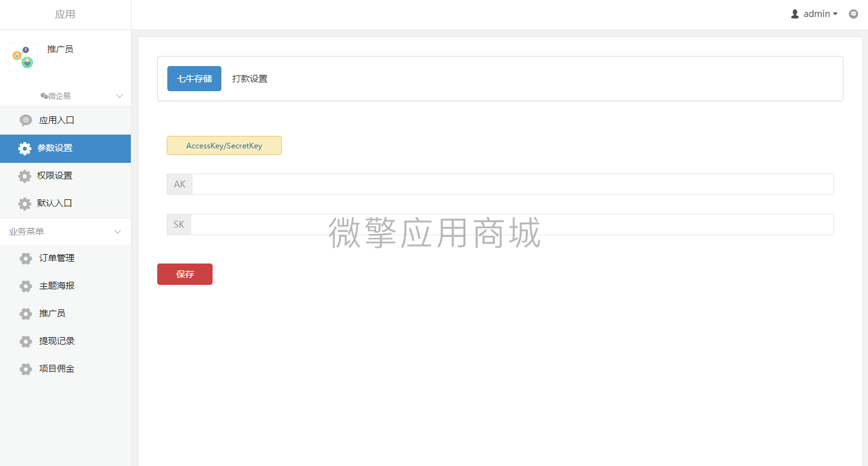Click the AccessKey/SecretKey label button
Viewport: 868px width, 466px height.
click(x=224, y=145)
